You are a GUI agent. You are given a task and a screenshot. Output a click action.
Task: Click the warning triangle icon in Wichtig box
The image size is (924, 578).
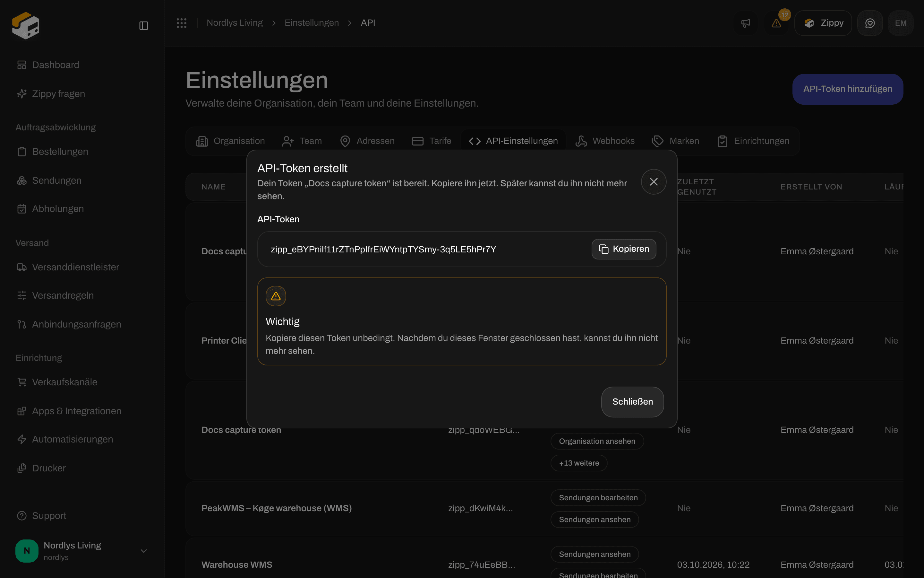coord(276,296)
